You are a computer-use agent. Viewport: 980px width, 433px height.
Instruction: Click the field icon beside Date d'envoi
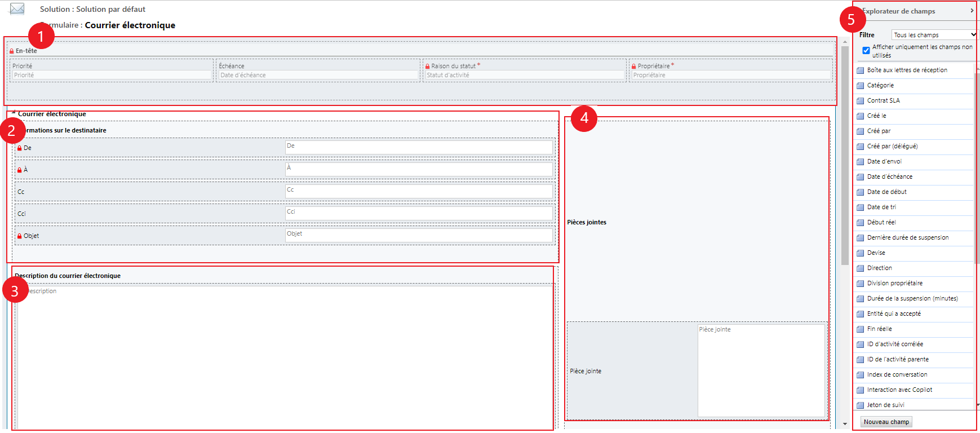tap(860, 162)
